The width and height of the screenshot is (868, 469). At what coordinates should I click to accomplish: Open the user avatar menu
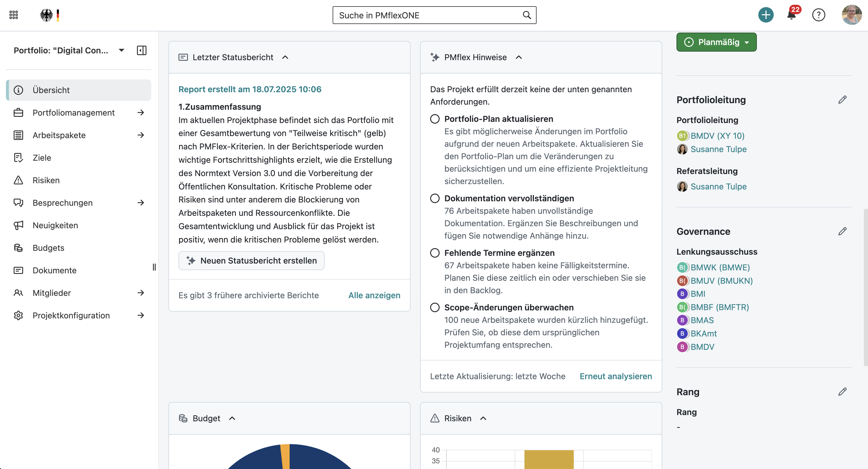pyautogui.click(x=851, y=15)
